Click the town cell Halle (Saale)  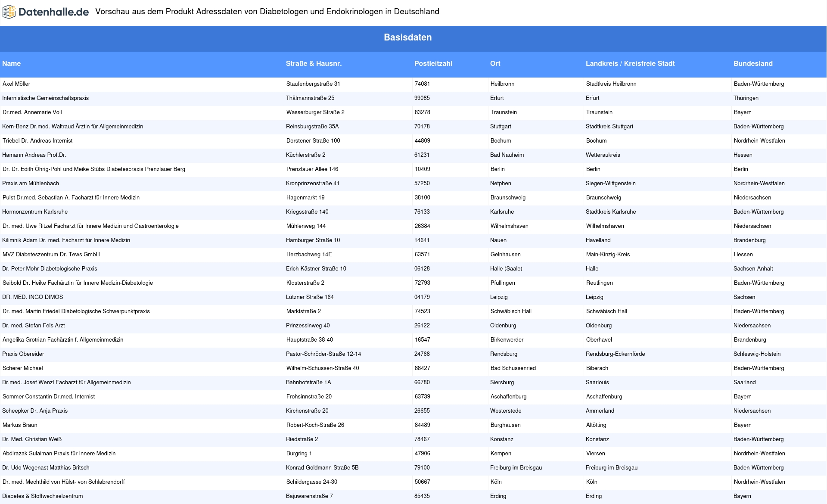click(x=506, y=269)
